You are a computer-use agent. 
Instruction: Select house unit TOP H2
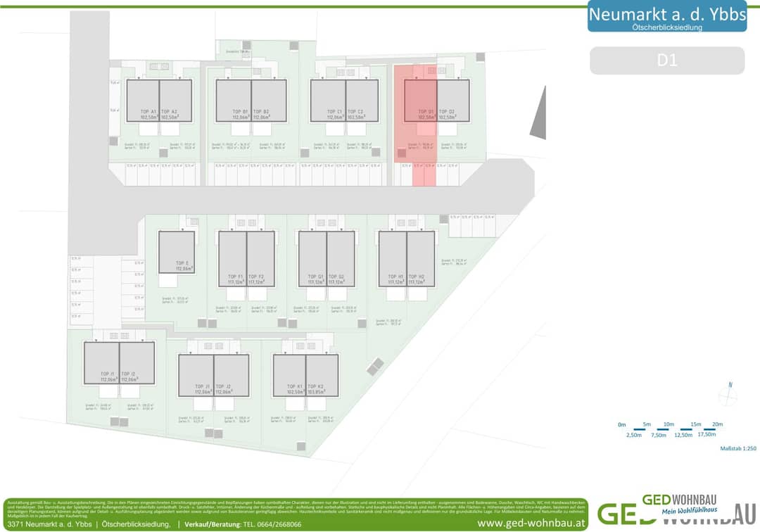click(421, 259)
